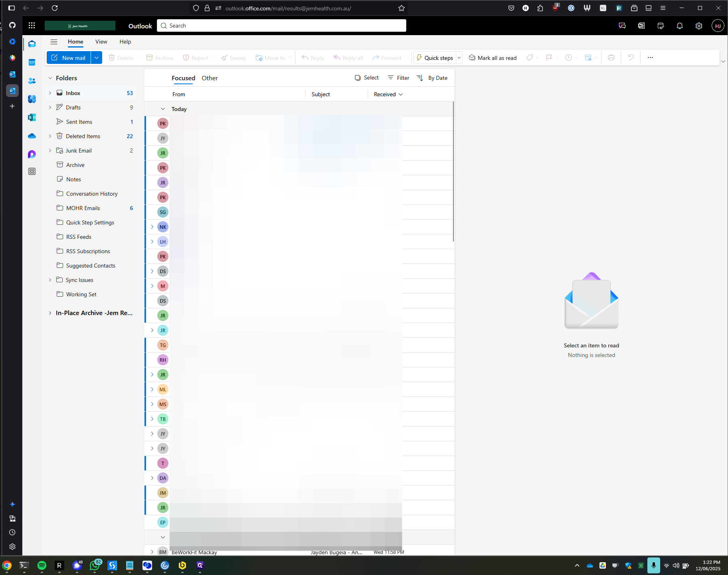Open People contacts in the sidebar
This screenshot has width=728, height=575.
point(32,81)
